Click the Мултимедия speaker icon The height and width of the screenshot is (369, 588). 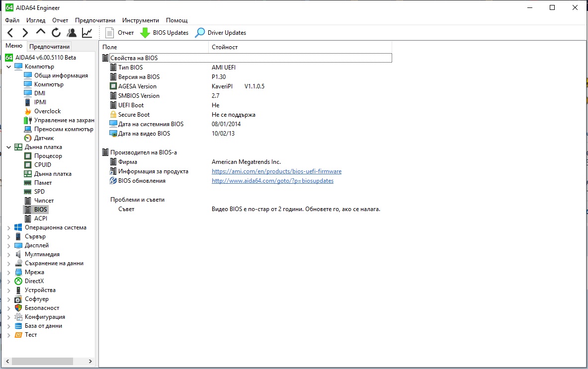pyautogui.click(x=18, y=254)
